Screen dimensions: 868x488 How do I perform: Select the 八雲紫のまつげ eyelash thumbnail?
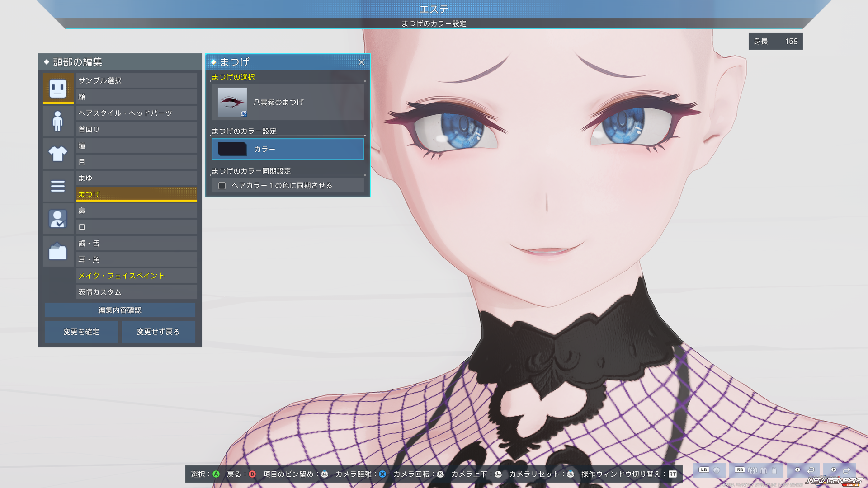click(232, 102)
